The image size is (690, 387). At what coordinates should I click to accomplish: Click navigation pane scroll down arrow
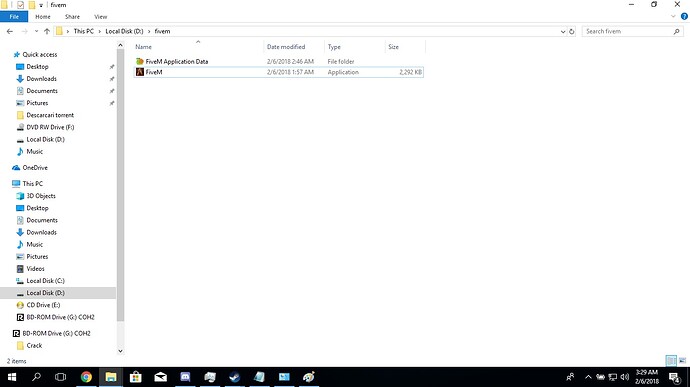tap(121, 351)
